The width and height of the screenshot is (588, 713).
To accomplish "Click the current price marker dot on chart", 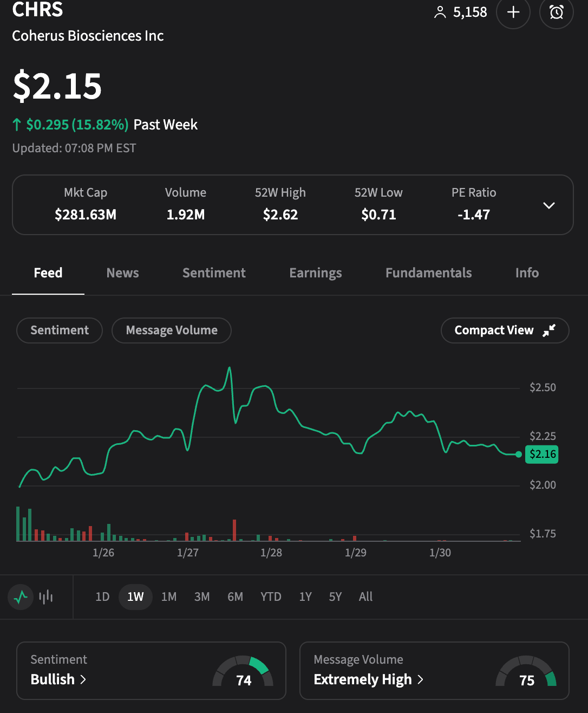I will (x=519, y=455).
